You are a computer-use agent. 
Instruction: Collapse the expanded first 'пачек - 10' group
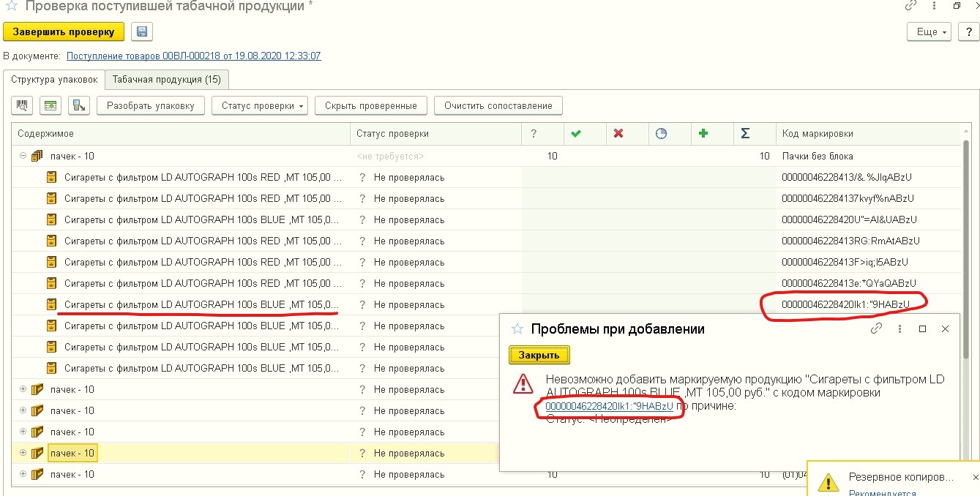[x=23, y=156]
